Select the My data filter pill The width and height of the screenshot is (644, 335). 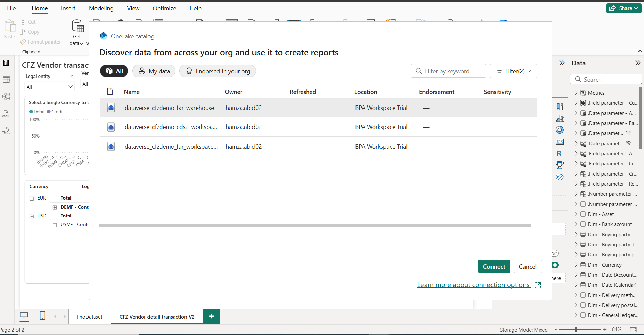154,71
